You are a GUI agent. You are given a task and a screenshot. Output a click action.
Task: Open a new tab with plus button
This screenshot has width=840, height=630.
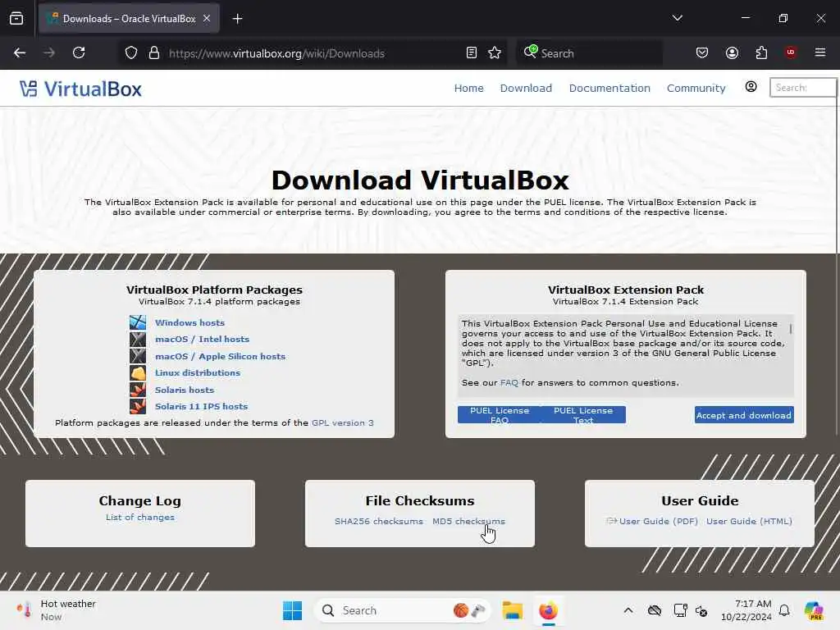tap(237, 19)
